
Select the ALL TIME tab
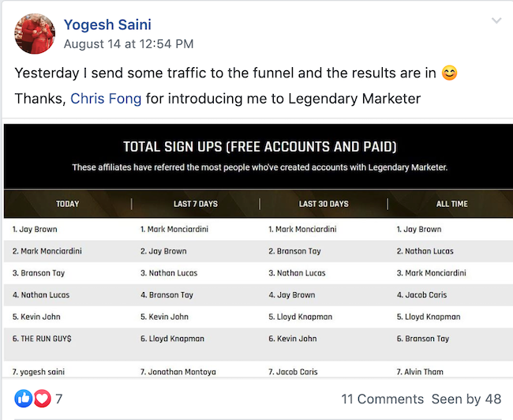click(451, 204)
